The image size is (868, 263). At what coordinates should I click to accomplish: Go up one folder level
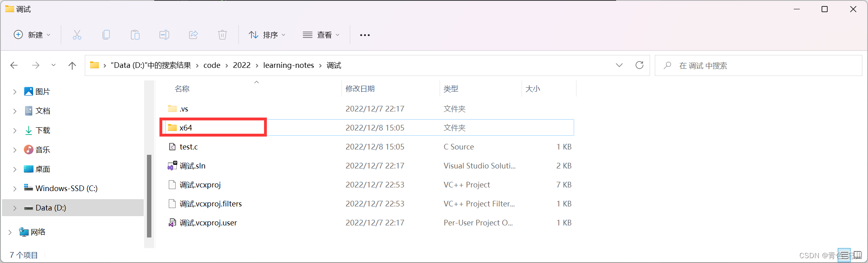click(72, 65)
